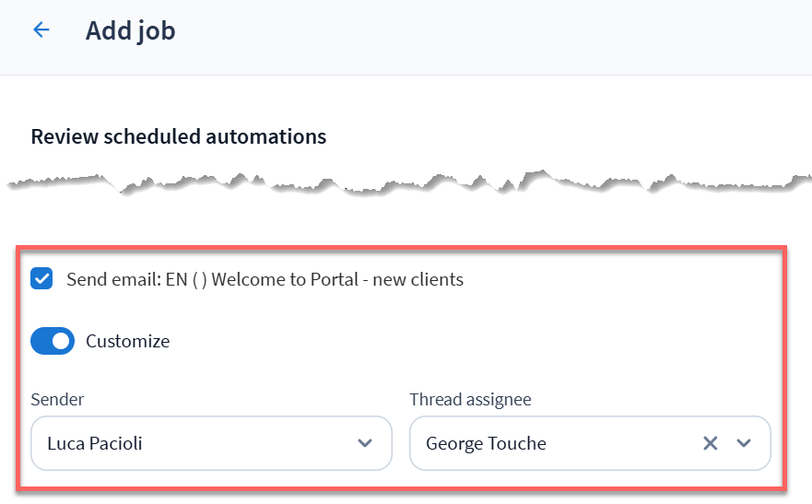Click the Luca Pacioli selected value
Viewport: 812px width, 504px height.
(x=94, y=443)
